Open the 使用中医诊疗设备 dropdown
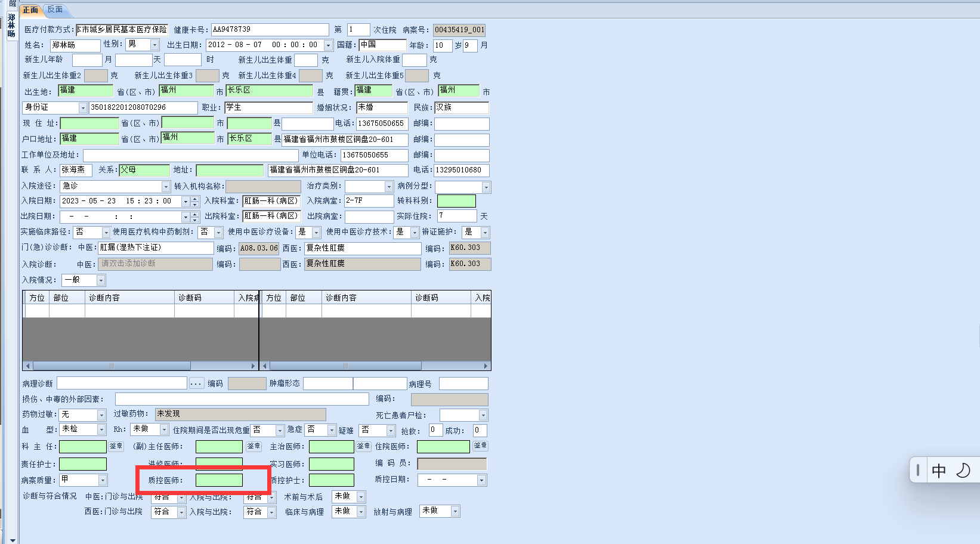The width and height of the screenshot is (980, 544). pyautogui.click(x=316, y=233)
